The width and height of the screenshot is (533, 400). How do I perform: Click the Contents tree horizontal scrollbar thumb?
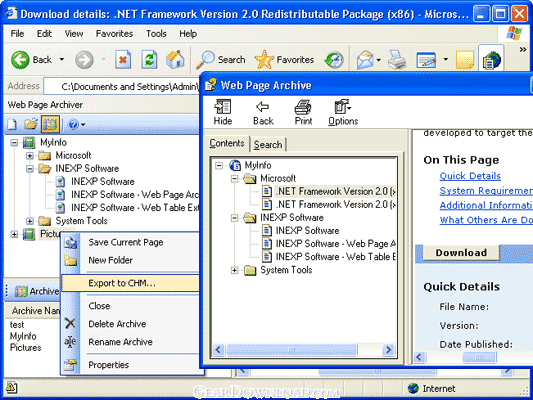(292, 349)
